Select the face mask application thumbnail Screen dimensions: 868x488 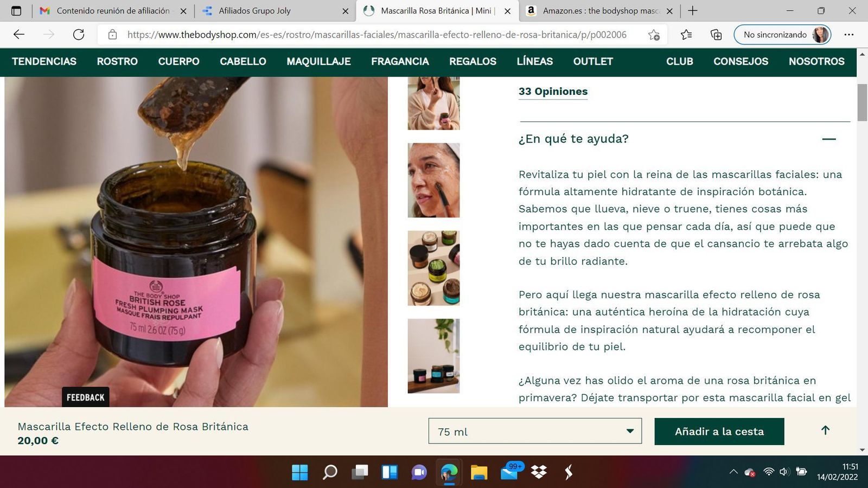tap(433, 179)
